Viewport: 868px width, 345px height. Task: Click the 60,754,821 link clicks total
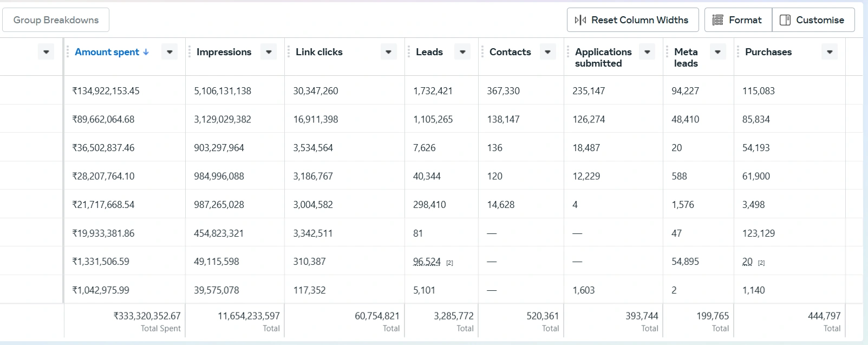[x=377, y=316]
